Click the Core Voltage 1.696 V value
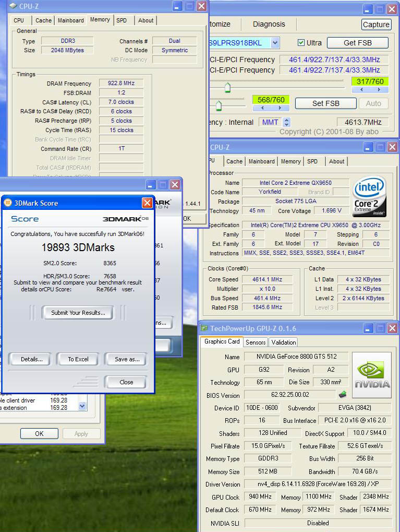Screen dimensions: 400x532 point(331,210)
